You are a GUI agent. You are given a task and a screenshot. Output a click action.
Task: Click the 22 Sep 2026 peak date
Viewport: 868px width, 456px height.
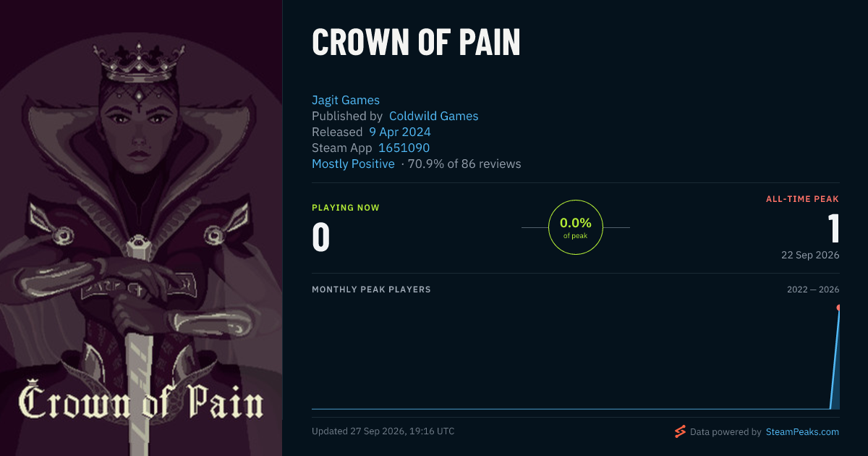(x=809, y=255)
